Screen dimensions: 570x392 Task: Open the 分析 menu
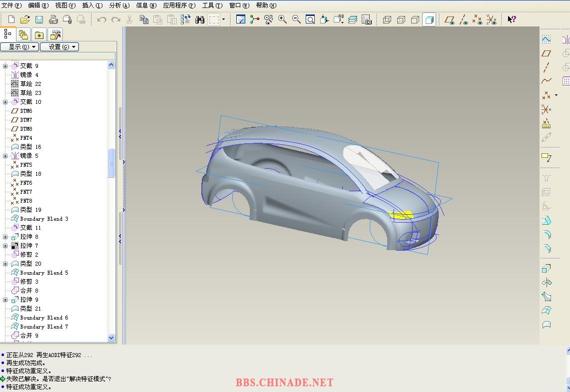click(x=119, y=5)
